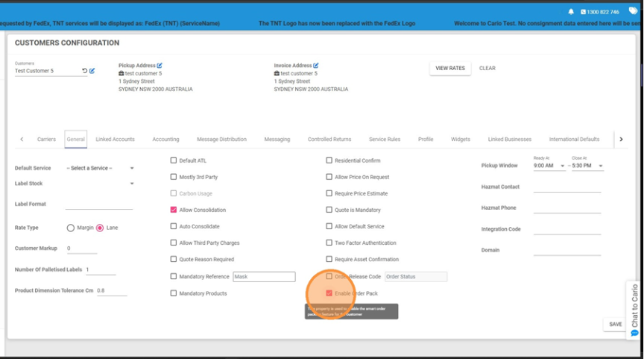
Task: Edit the Invoice Address
Action: 316,66
